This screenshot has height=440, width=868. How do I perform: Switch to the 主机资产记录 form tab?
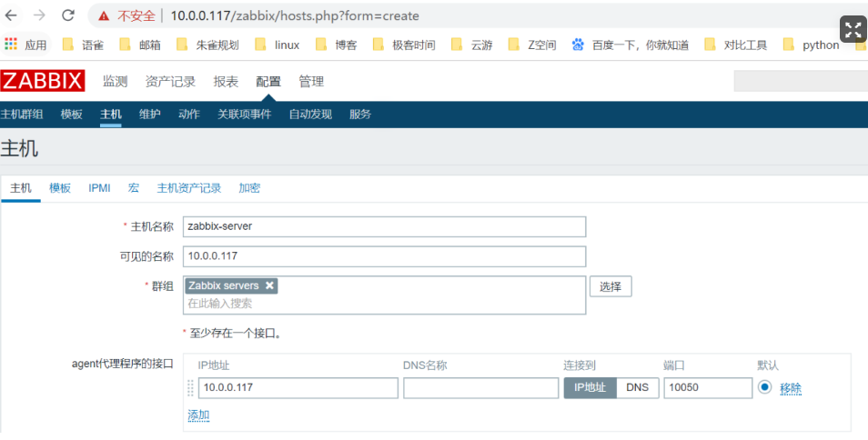coord(189,188)
